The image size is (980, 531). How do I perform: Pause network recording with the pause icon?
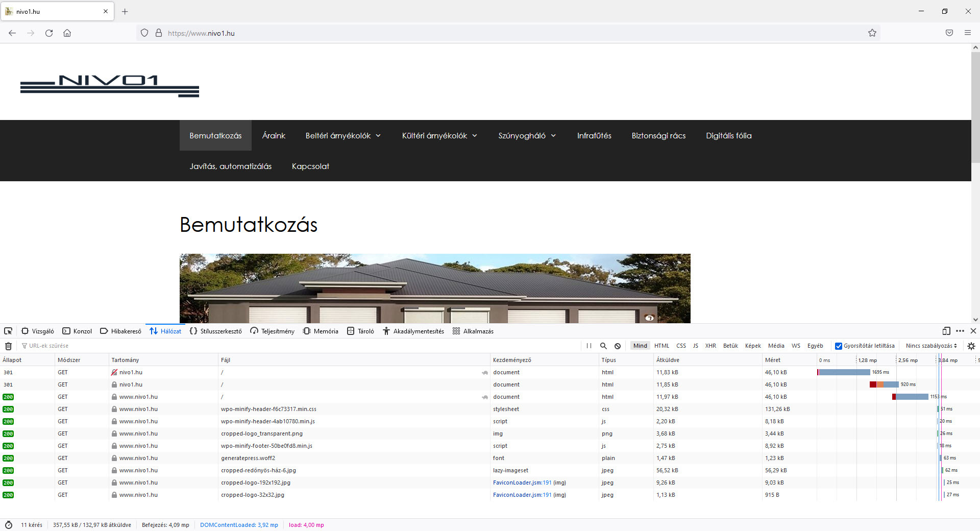coord(589,346)
